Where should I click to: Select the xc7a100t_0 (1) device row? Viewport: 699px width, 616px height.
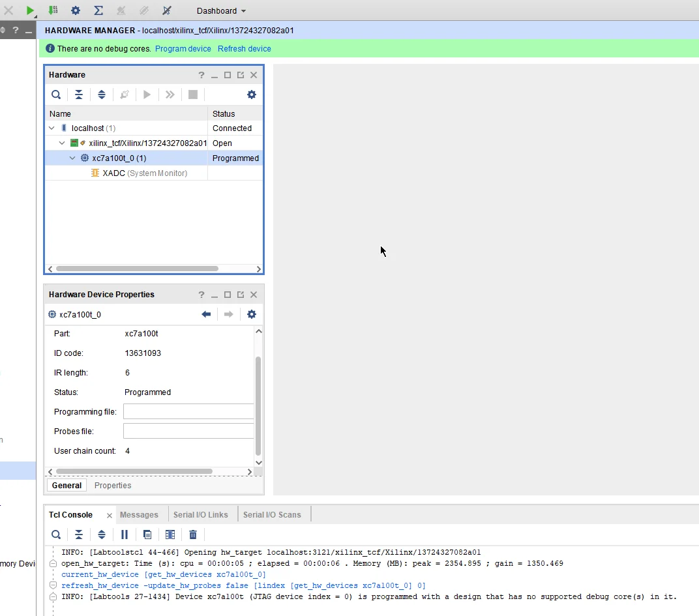click(x=154, y=158)
